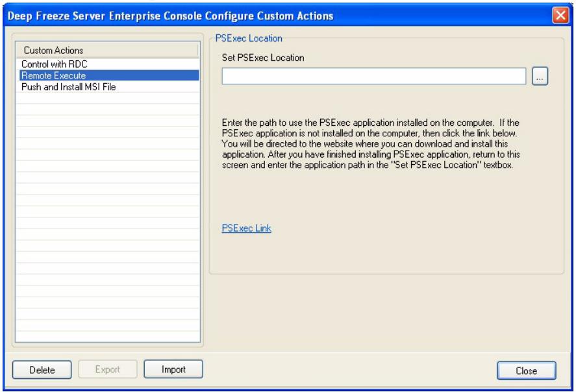This screenshot has width=576, height=392.
Task: Click the Import button
Action: 173,369
